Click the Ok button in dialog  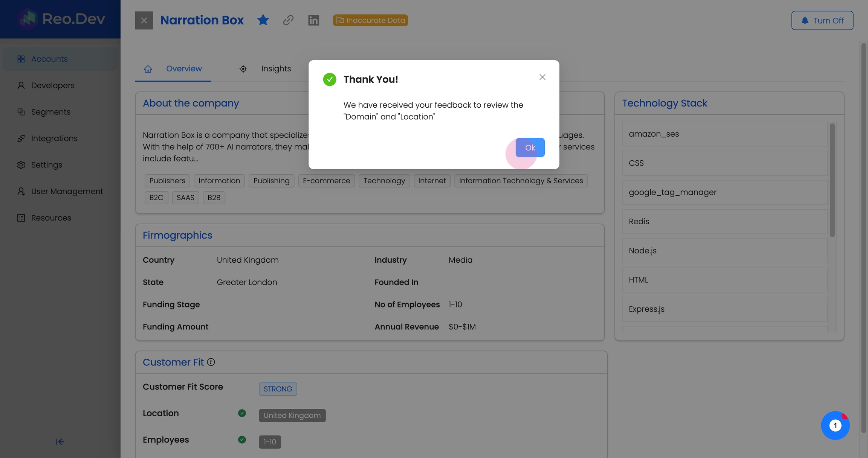coord(530,148)
